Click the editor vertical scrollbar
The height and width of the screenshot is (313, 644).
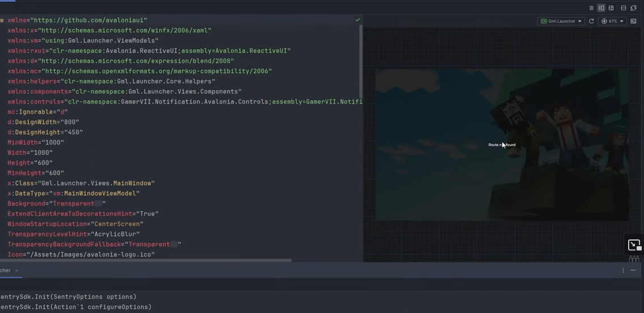[x=361, y=62]
